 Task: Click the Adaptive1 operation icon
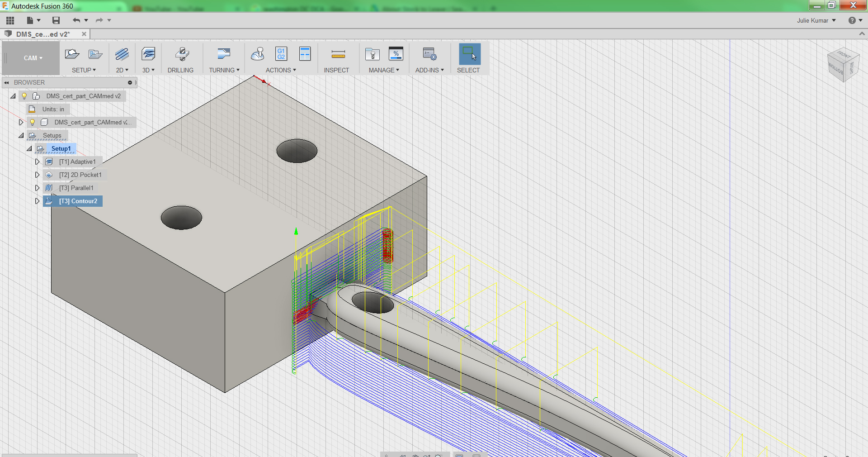(x=49, y=162)
